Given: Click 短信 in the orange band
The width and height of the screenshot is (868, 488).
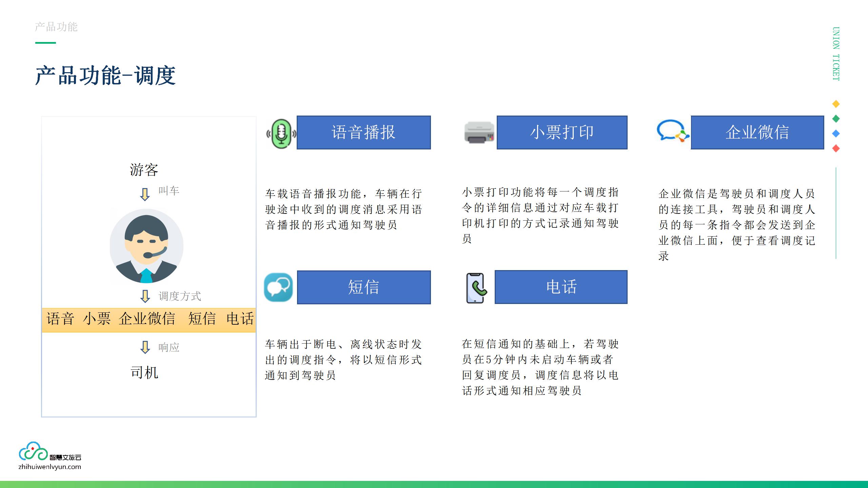Looking at the screenshot, I should pos(202,319).
